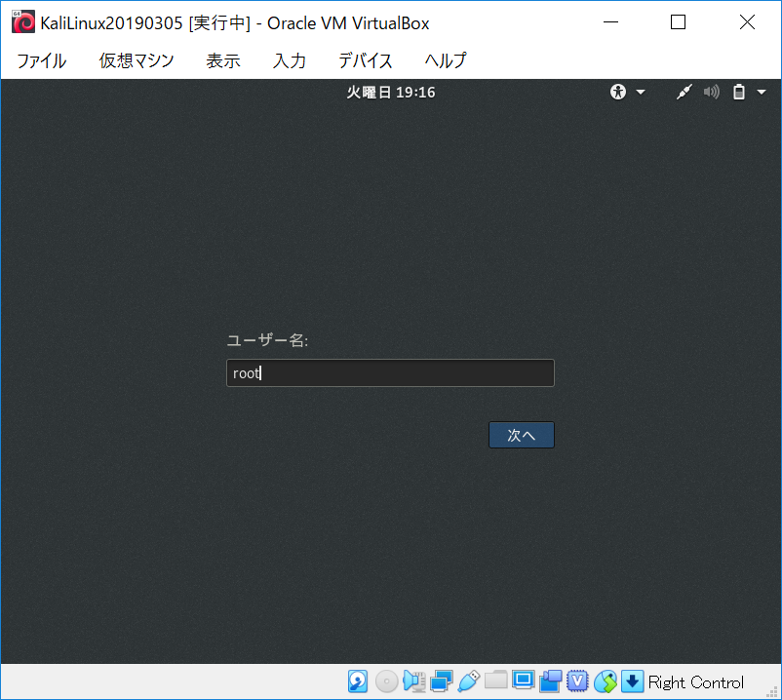Click the USB devices status icon
The height and width of the screenshot is (700, 782).
pyautogui.click(x=468, y=681)
